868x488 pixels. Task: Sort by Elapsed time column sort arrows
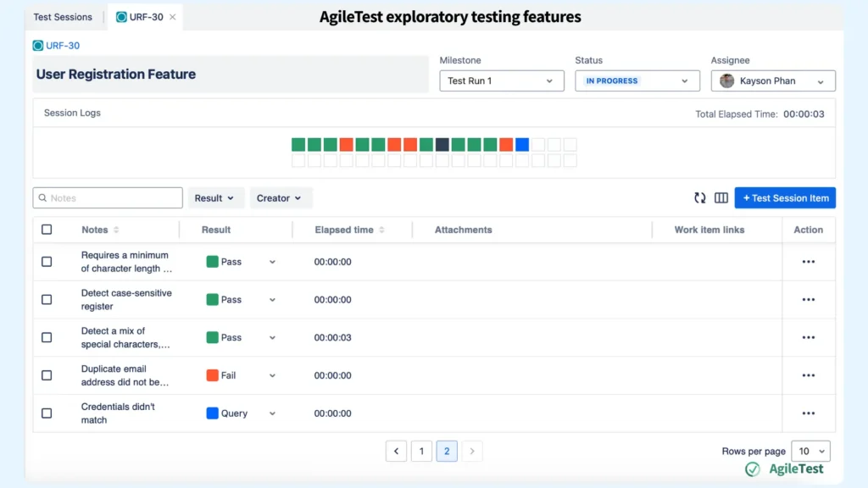382,230
